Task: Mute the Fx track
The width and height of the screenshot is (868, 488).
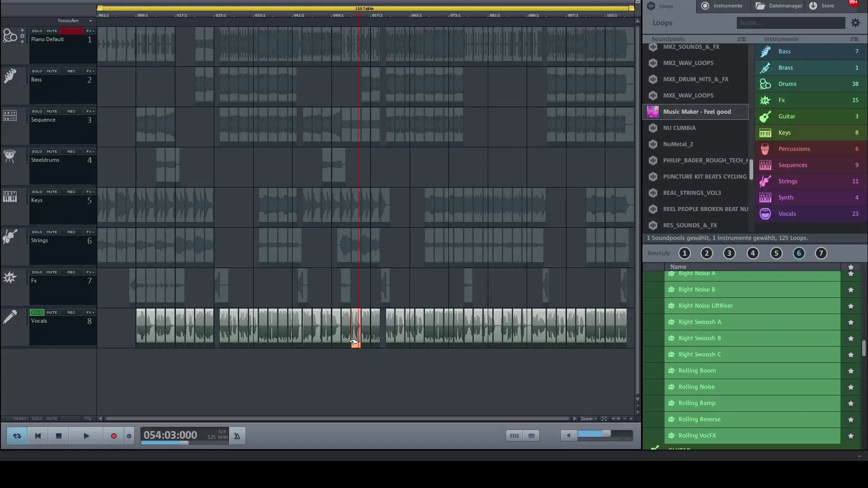Action: (52, 272)
